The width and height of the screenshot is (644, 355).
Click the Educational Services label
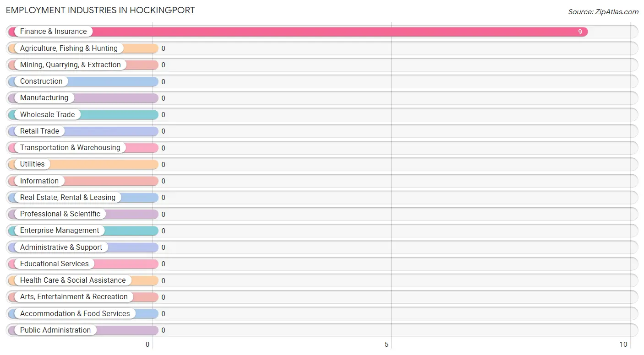click(55, 264)
